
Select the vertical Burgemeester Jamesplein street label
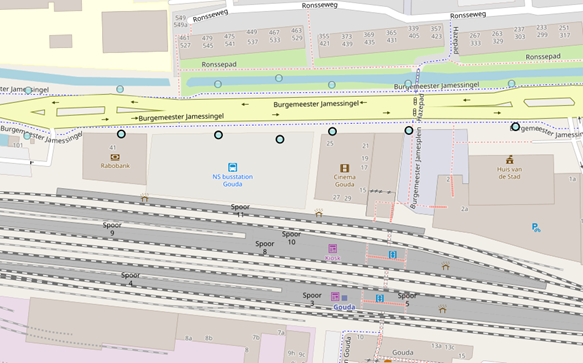416,168
